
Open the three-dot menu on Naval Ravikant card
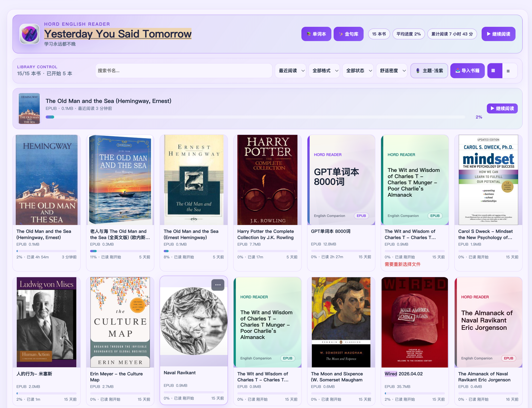(218, 285)
